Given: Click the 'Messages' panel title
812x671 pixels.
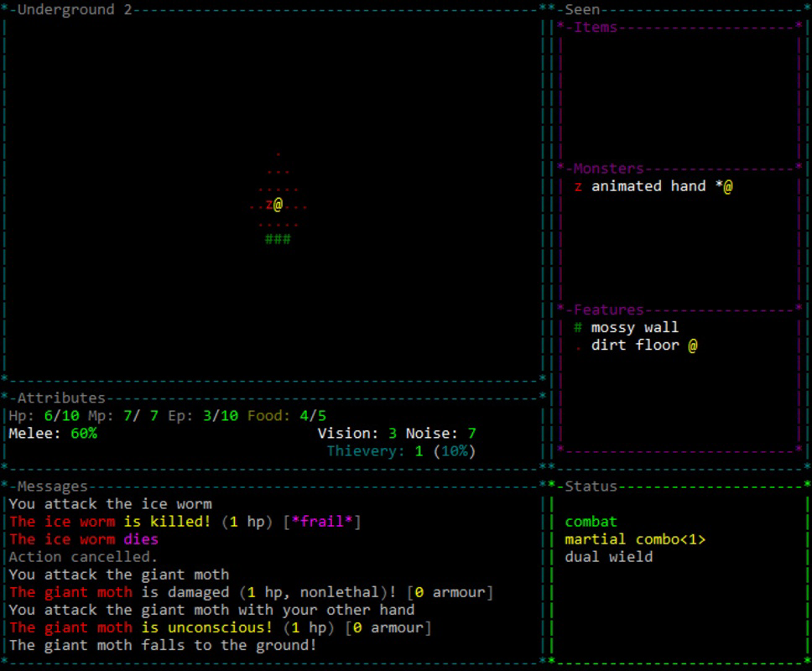Looking at the screenshot, I should point(52,486).
